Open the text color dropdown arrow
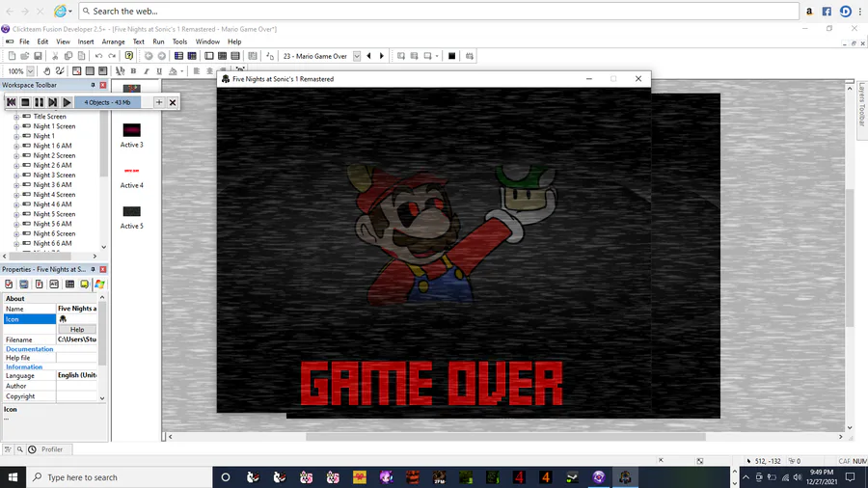Screen dimensions: 868x488 pos(181,70)
